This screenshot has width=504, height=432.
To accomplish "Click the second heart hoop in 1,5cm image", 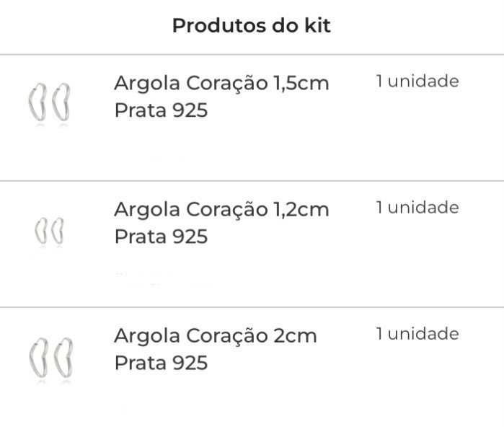I will [x=61, y=102].
